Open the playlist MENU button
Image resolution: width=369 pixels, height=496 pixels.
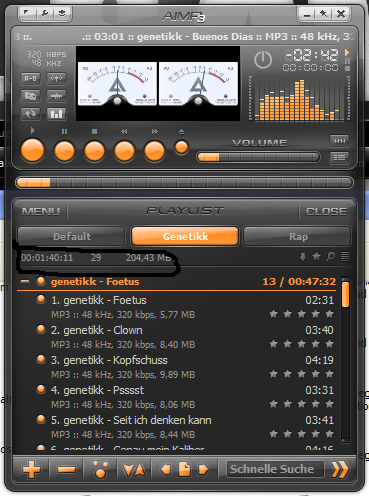coord(41,211)
